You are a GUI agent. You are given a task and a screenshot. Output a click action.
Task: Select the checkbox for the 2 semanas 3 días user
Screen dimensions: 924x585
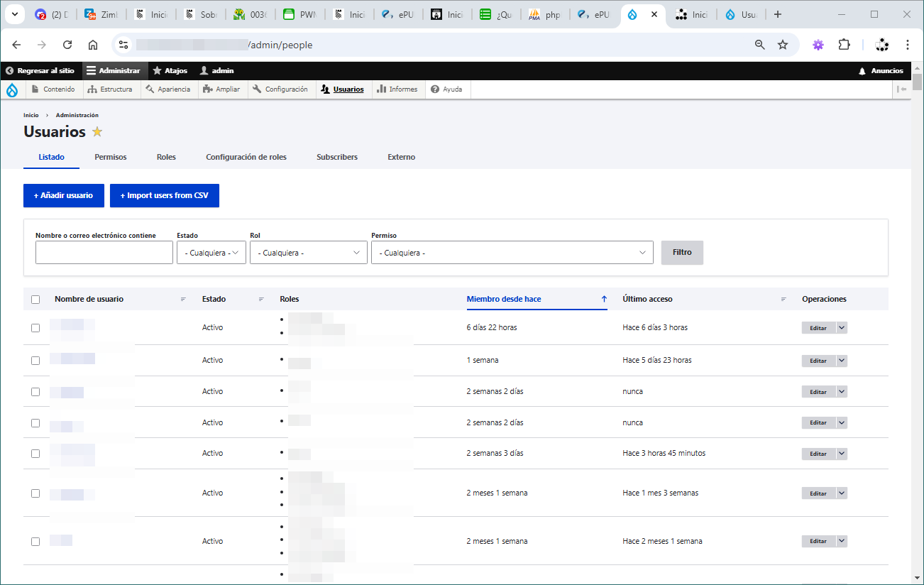click(x=35, y=454)
